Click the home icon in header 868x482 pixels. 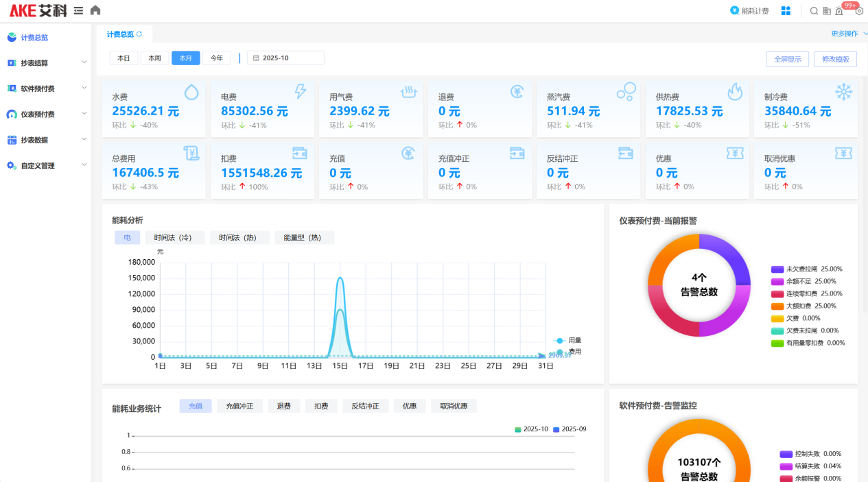click(x=95, y=10)
